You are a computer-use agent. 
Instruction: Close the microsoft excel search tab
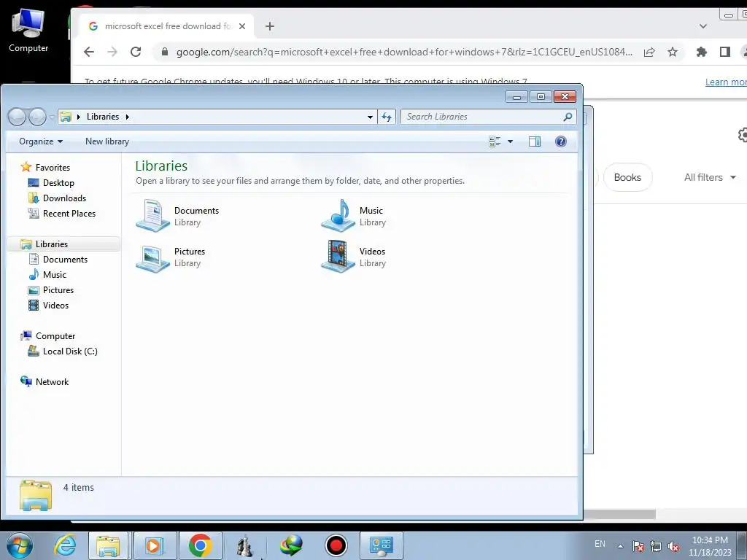coord(242,26)
